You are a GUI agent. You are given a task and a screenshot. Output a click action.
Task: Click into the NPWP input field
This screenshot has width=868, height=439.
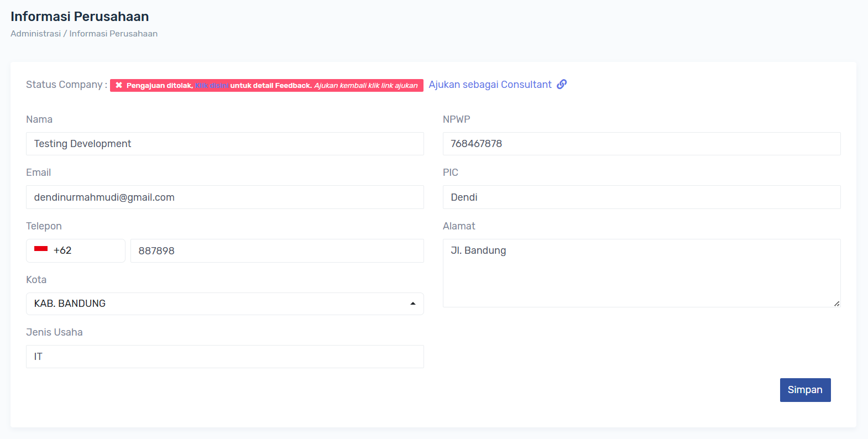pos(641,144)
